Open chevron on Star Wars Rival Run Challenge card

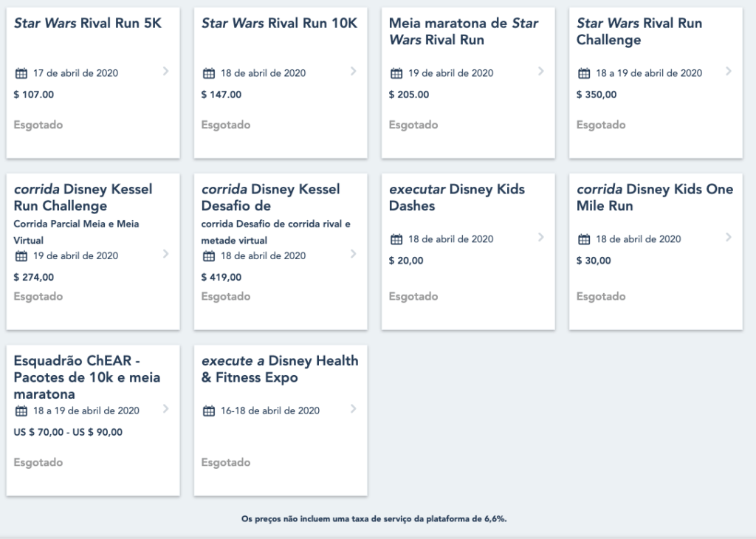[x=729, y=72]
